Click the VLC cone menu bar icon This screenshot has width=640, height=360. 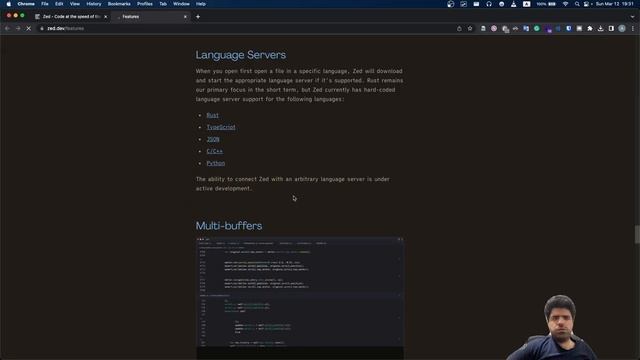[x=513, y=4]
